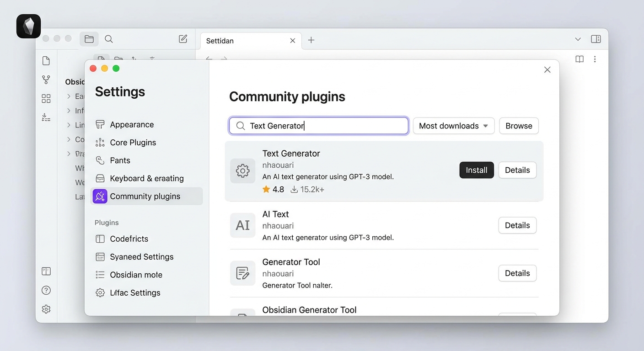Click the two-page panel icon in the left ribbon
This screenshot has width=644, height=351.
(x=46, y=271)
